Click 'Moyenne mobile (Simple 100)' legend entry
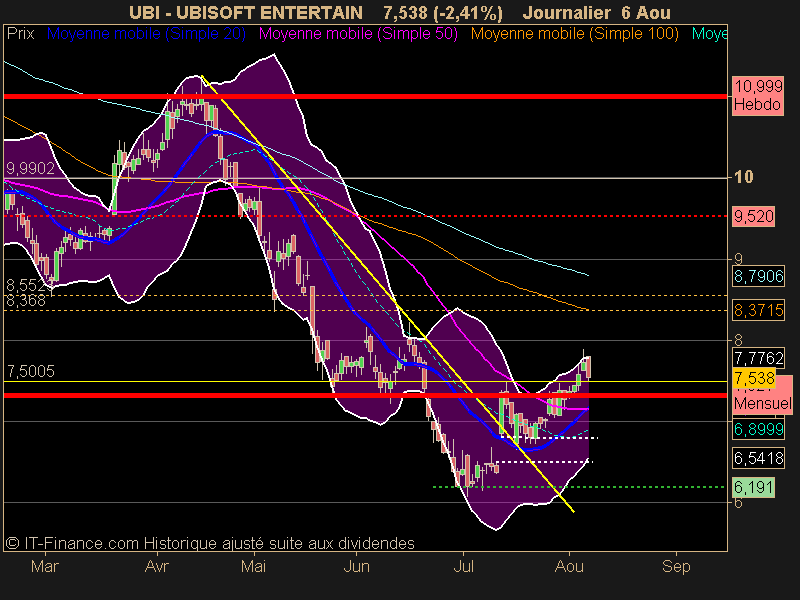The width and height of the screenshot is (800, 600). tap(574, 34)
